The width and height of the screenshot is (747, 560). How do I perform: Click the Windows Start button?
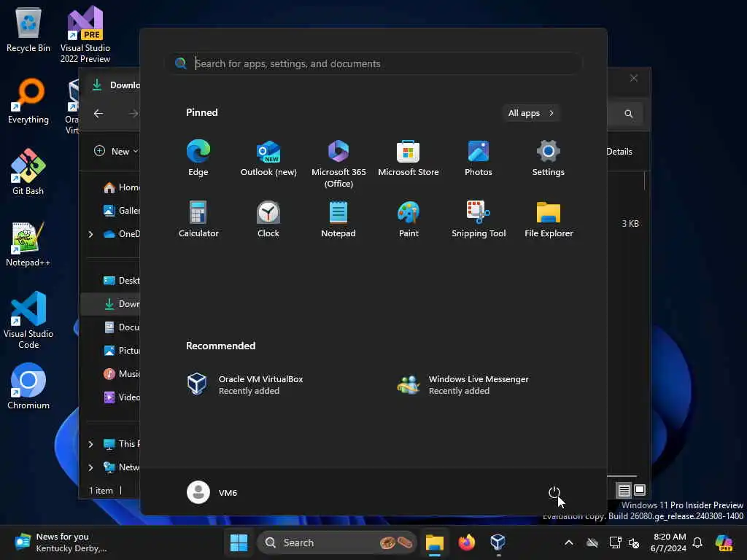pos(239,542)
